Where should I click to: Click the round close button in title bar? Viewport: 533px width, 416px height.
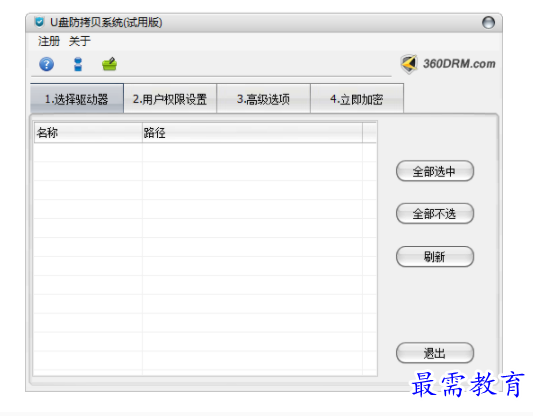pos(488,22)
